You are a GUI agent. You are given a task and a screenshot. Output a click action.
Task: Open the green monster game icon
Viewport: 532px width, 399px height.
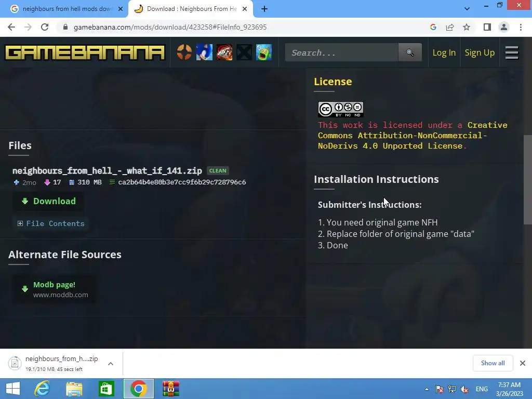[264, 52]
